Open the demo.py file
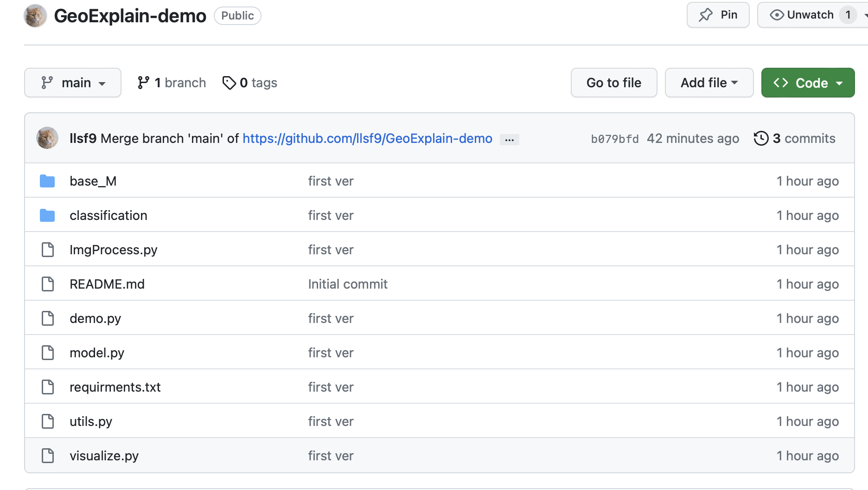 click(95, 318)
